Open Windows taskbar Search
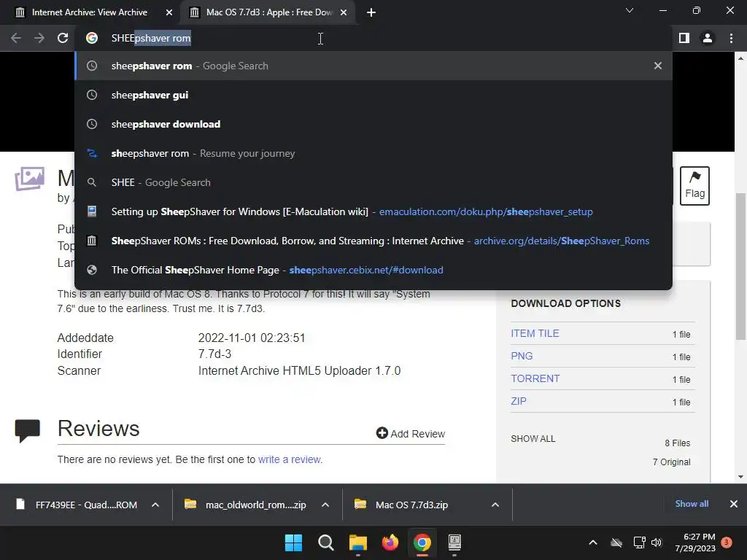This screenshot has width=747, height=560. click(326, 542)
